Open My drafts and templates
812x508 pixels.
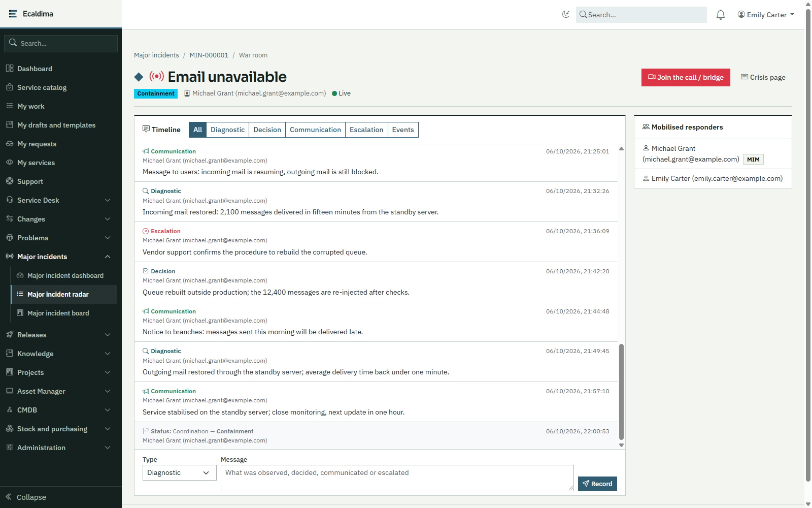(x=61, y=125)
